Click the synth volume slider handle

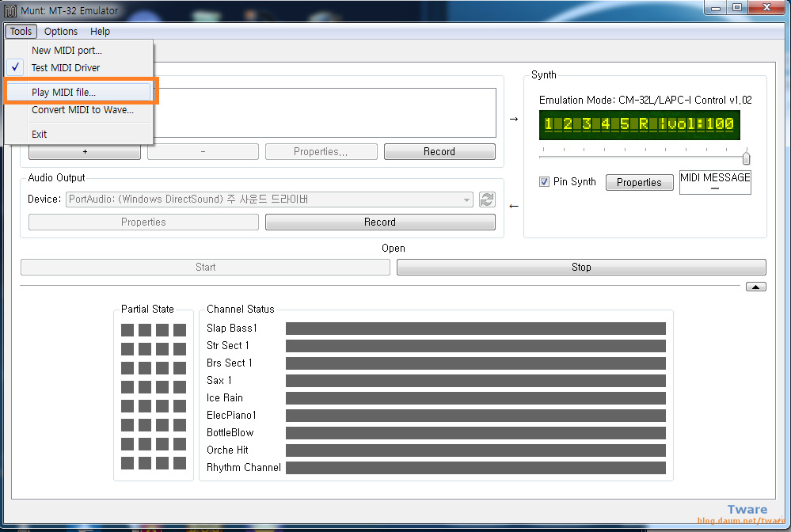click(746, 158)
